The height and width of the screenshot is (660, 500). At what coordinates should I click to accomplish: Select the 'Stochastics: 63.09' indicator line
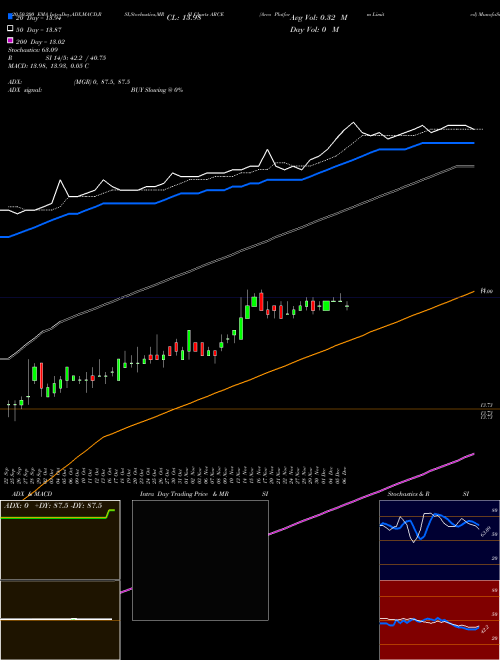(x=33, y=50)
